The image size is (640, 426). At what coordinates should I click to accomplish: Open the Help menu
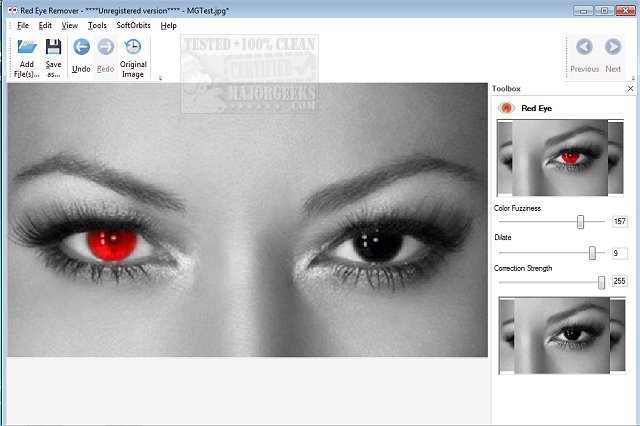[x=168, y=26]
